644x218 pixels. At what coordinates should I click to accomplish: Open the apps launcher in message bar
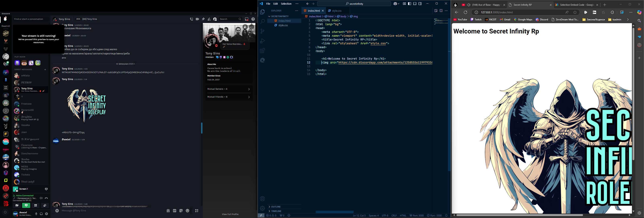pos(197,211)
